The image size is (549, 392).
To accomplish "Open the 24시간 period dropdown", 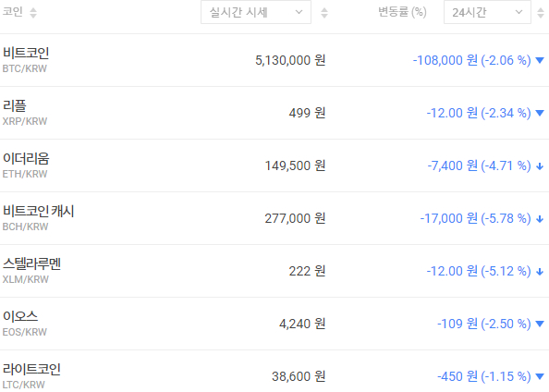I will tap(487, 12).
